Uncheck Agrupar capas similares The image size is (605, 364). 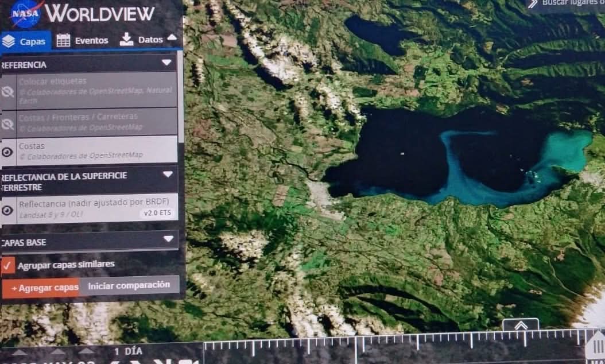[7, 266]
